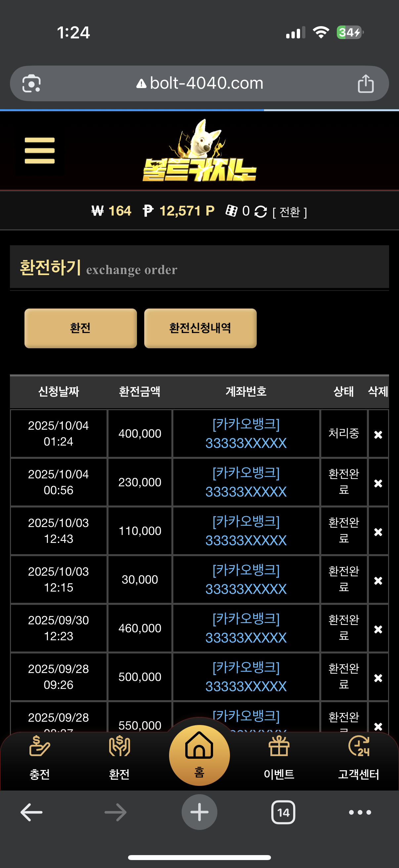Open the hamburger menu
The width and height of the screenshot is (399, 868).
(39, 151)
